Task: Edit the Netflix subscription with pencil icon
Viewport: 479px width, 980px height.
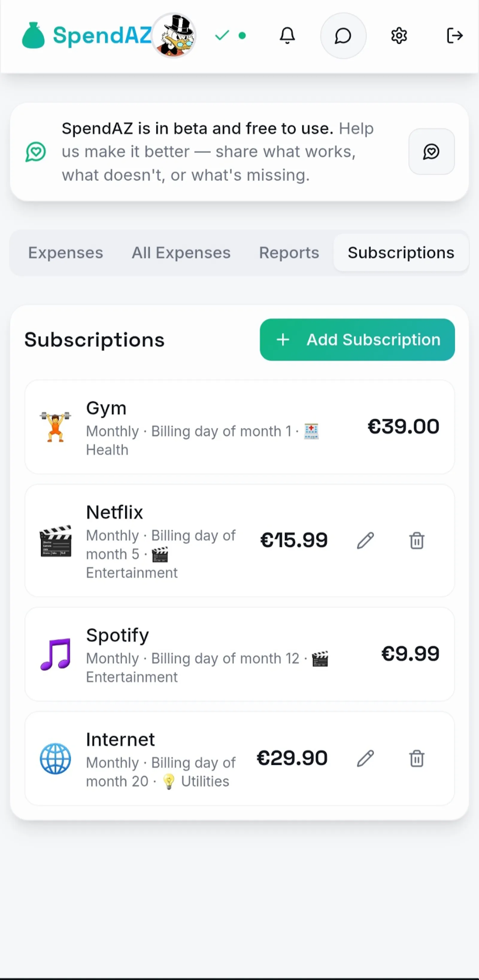Action: [365, 540]
